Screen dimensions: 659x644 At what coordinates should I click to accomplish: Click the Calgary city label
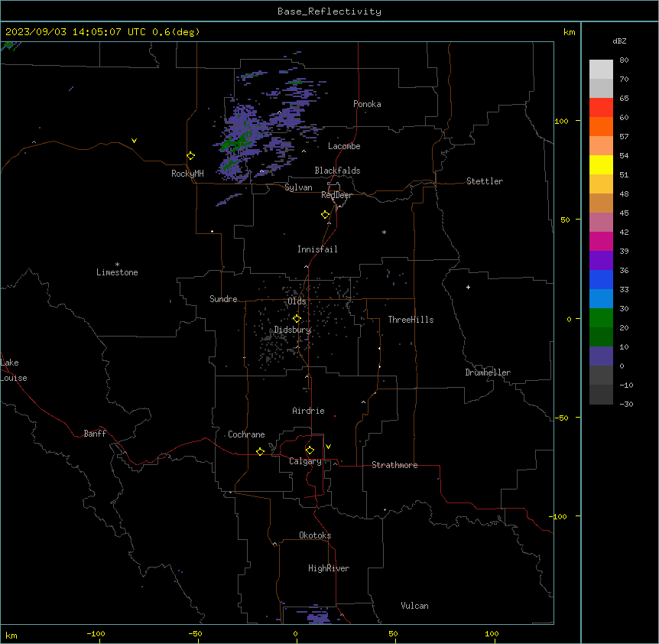tap(305, 461)
